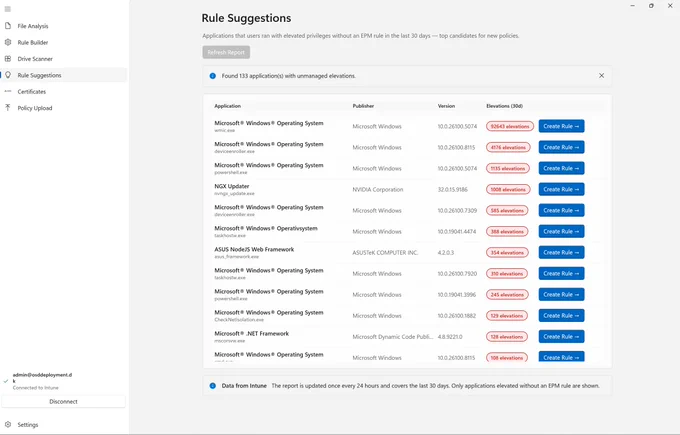This screenshot has width=680, height=435.
Task: Click the Elevations (30d) column header
Action: [x=504, y=106]
